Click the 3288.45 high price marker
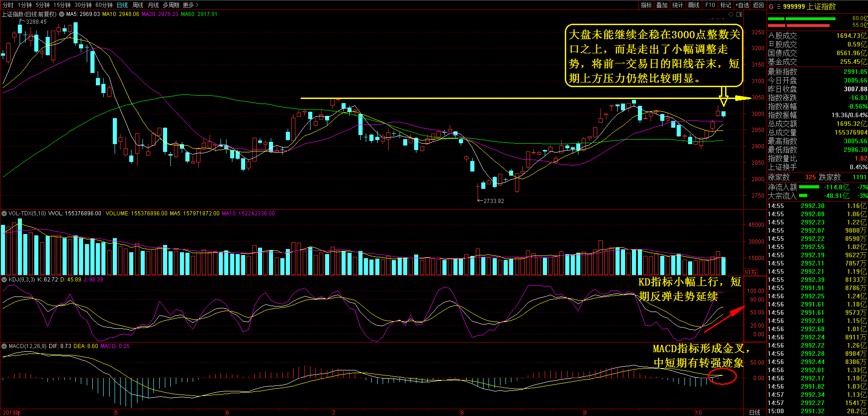The width and height of the screenshot is (868, 416). (36, 22)
